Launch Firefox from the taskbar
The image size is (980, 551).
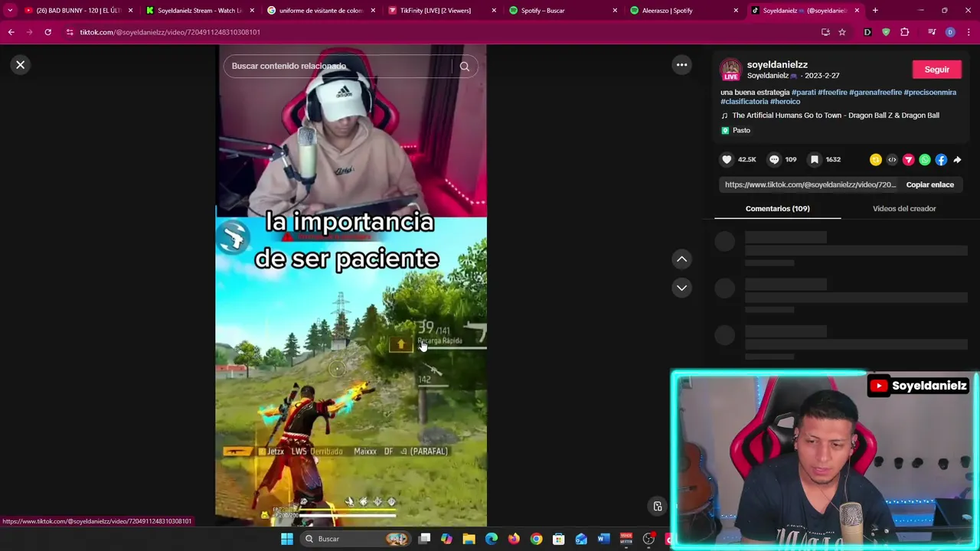[514, 540]
